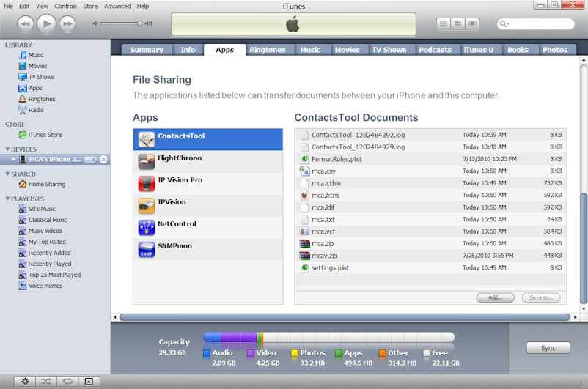The width and height of the screenshot is (588, 389).
Task: Select TV Shows in the Library sidebar
Action: (x=41, y=77)
